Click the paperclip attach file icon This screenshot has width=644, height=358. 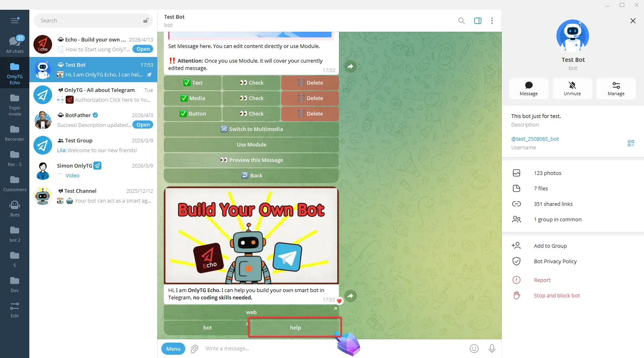tap(194, 349)
